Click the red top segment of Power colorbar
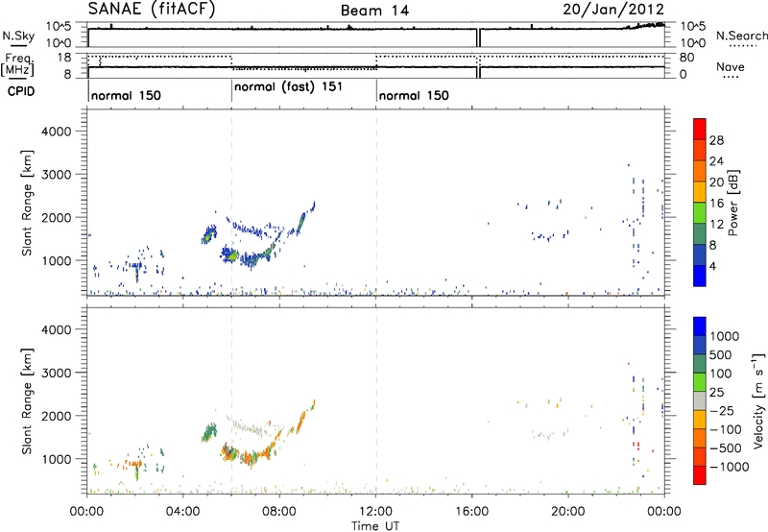Viewport: 768px width, 532px height. (700, 129)
